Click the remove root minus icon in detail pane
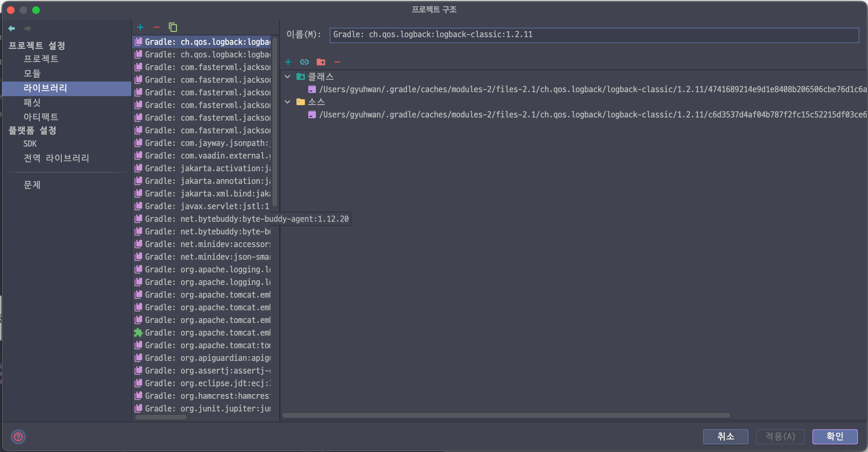The width and height of the screenshot is (868, 452). (337, 62)
